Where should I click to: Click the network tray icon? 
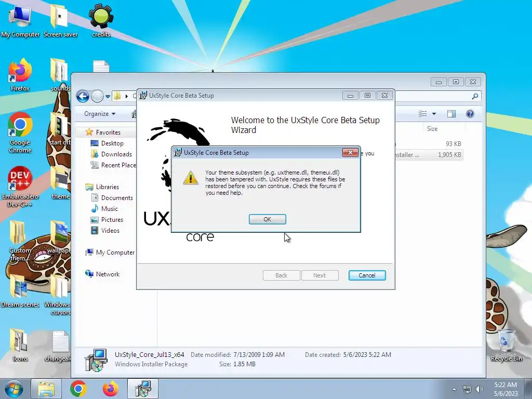click(x=467, y=389)
